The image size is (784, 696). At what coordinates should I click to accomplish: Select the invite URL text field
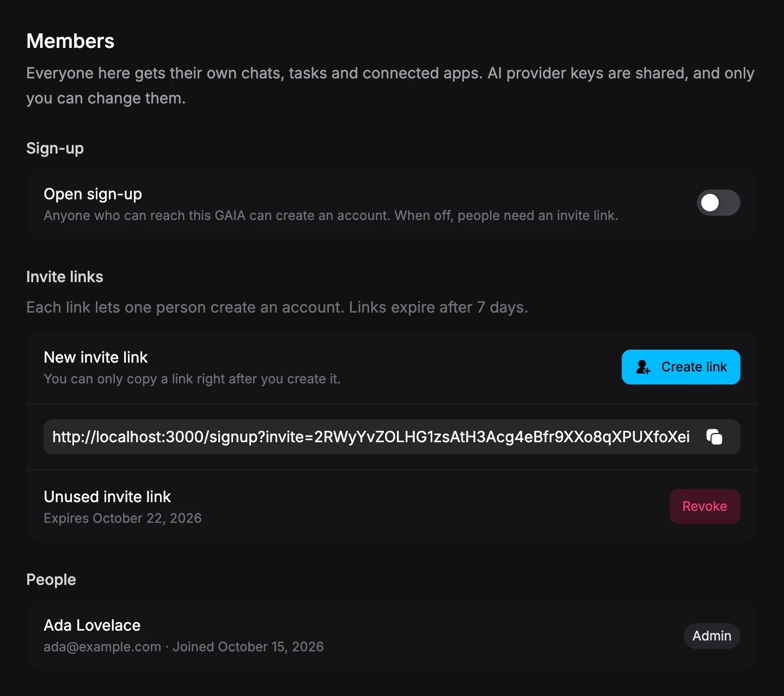[392, 437]
